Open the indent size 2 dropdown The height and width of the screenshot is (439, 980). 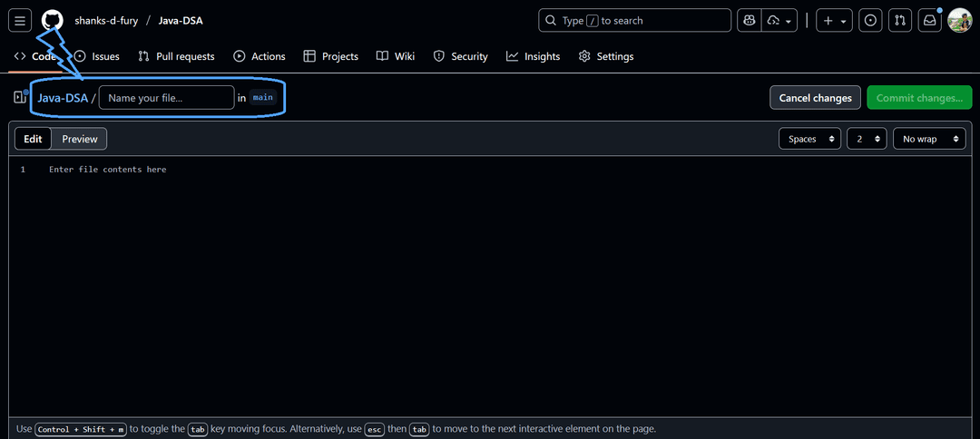pyautogui.click(x=867, y=139)
